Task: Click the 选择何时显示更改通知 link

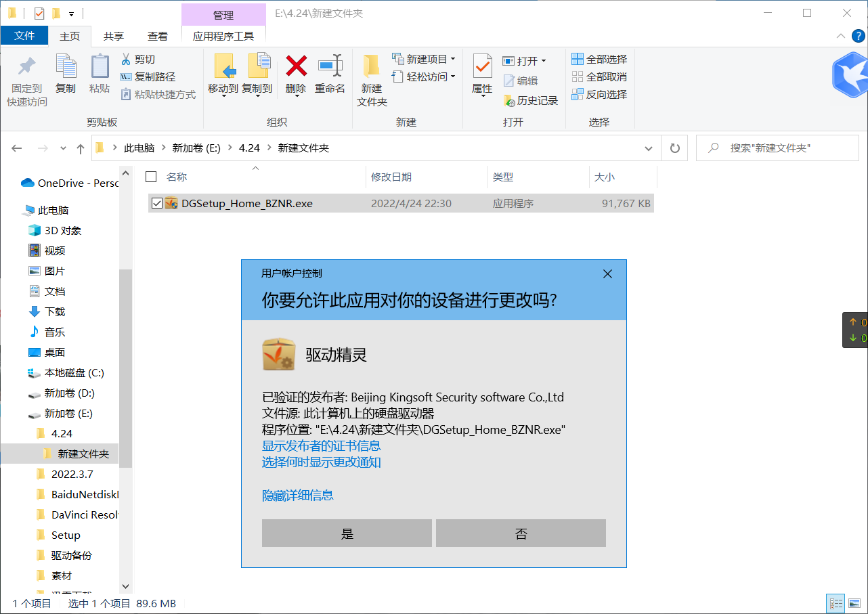Action: point(322,462)
